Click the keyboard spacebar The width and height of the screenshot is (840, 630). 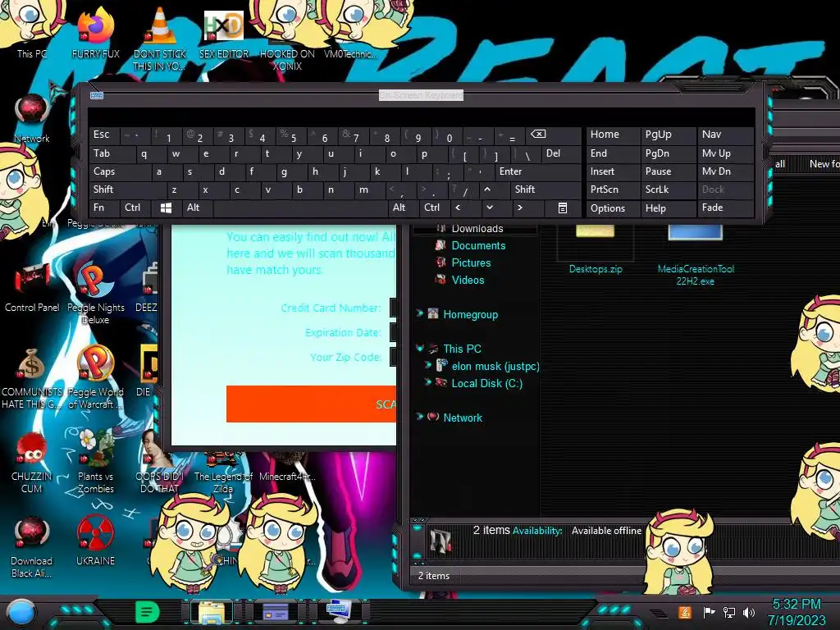click(300, 208)
